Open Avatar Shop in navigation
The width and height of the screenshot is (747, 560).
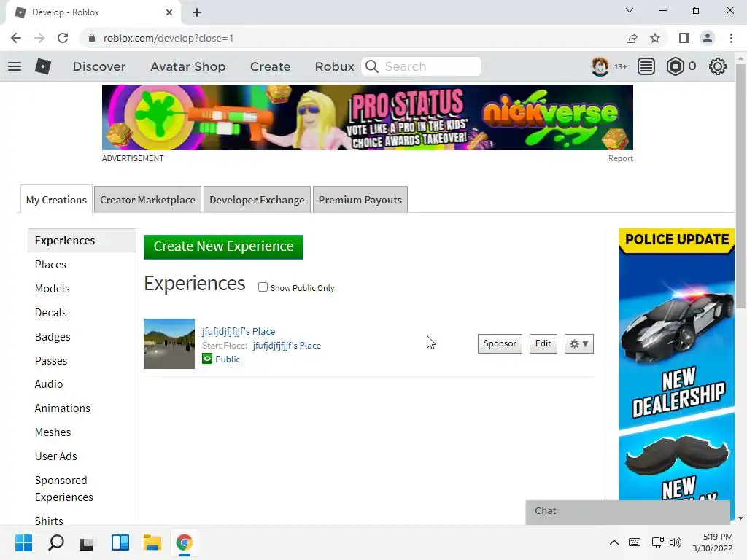coord(187,66)
